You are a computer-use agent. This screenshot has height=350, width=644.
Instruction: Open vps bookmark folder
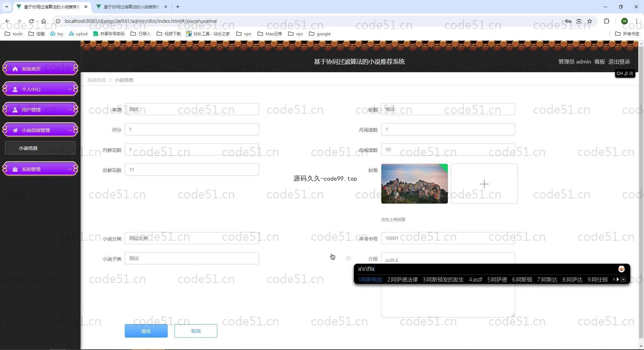click(x=296, y=34)
